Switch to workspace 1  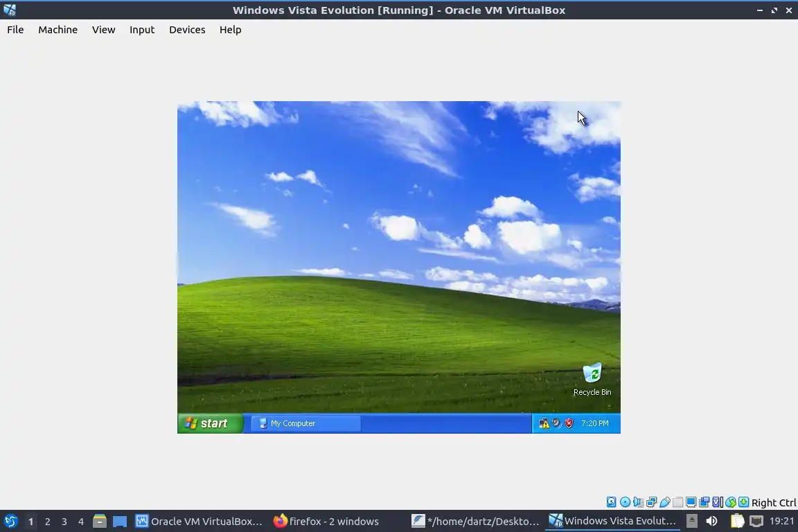coord(30,522)
